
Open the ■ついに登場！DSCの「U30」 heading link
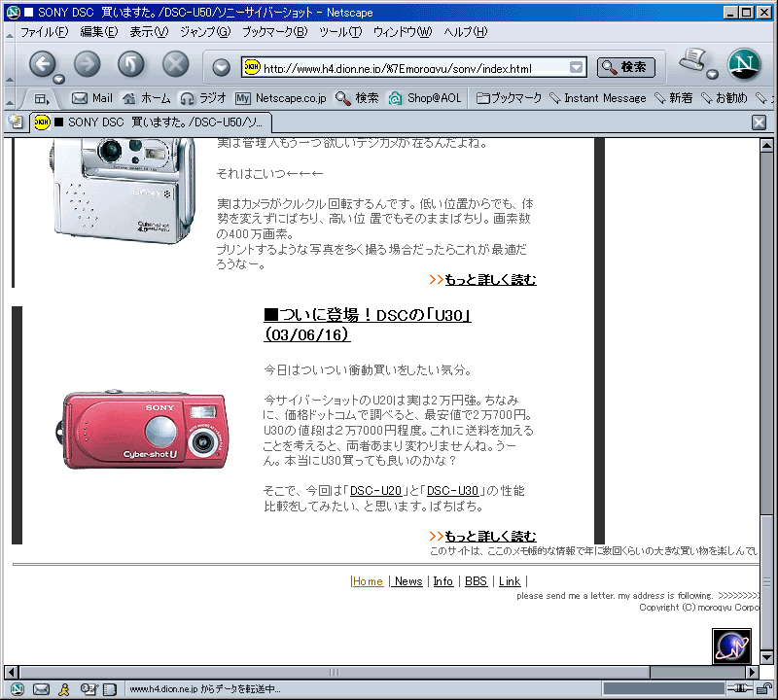coord(368,325)
